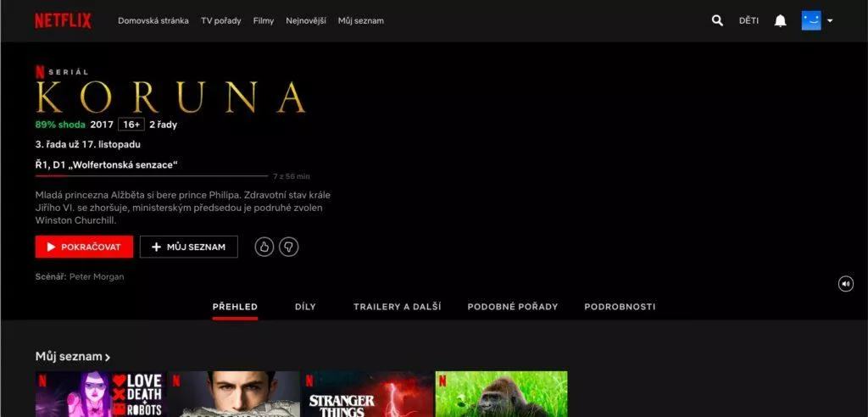The width and height of the screenshot is (868, 417).
Task: Click the episode progress bar
Action: click(x=152, y=176)
